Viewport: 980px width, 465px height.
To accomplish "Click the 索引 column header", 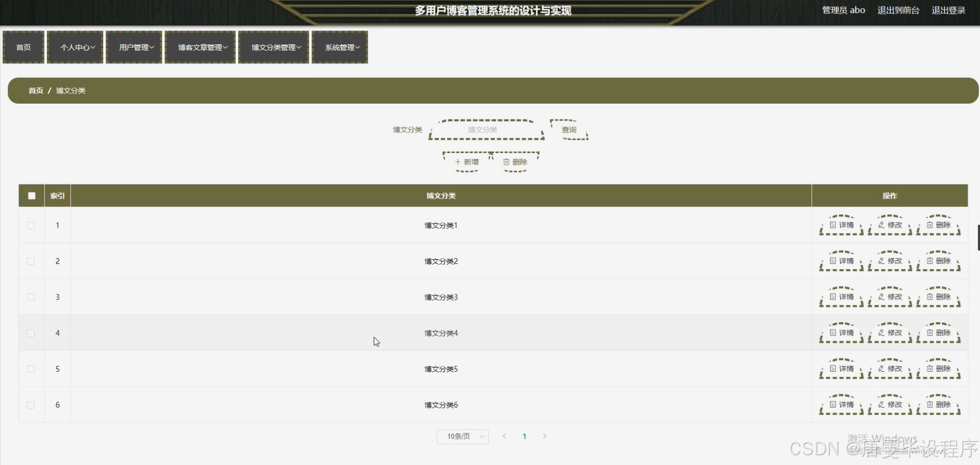I will pyautogui.click(x=57, y=196).
